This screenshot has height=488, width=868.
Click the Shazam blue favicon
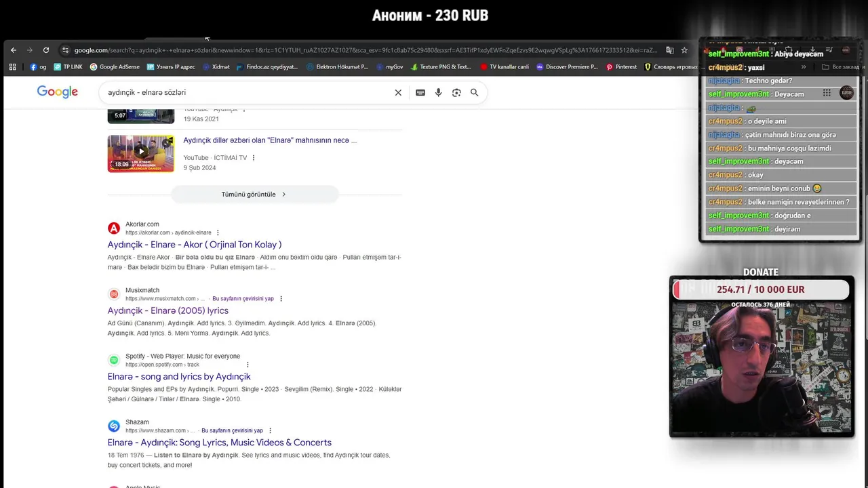click(114, 426)
